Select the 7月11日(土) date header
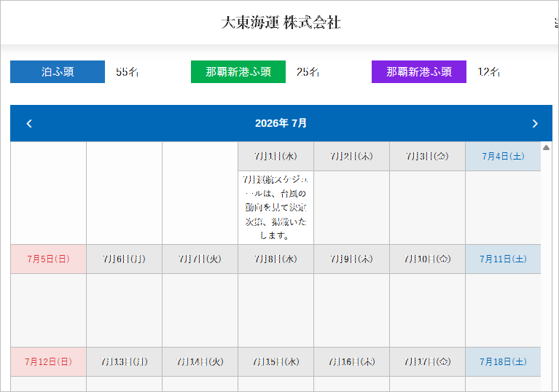Screen dimensions: 559x392 click(x=503, y=259)
